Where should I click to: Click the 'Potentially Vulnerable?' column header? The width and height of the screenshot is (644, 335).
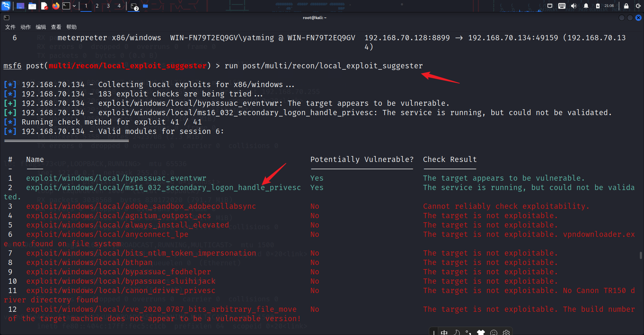coord(362,160)
